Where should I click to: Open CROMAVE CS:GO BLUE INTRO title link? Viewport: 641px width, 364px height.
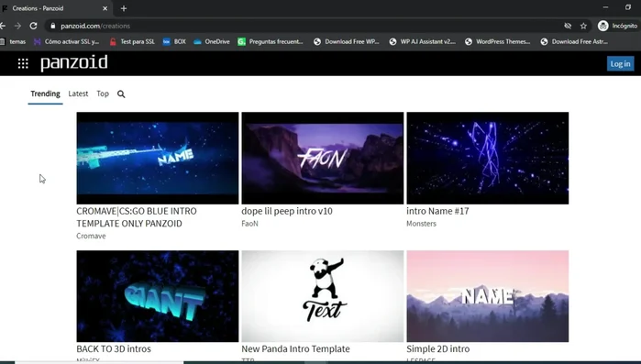137,217
